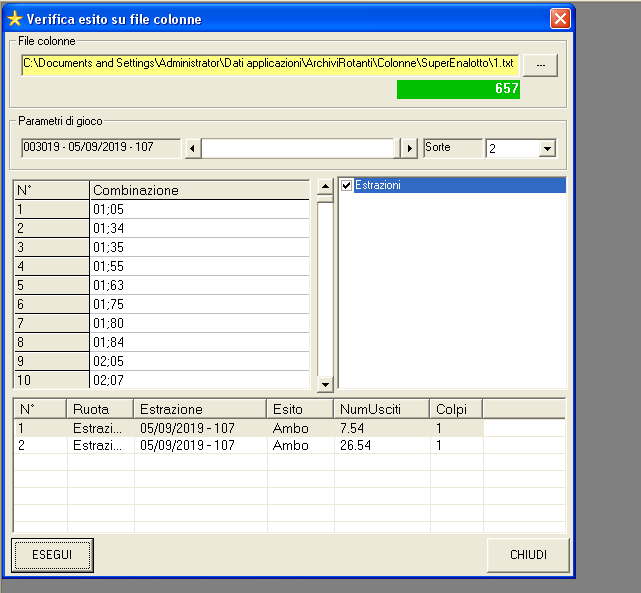Select combination row 01;34
Image resolution: width=641 pixels, height=593 pixels.
pos(162,228)
